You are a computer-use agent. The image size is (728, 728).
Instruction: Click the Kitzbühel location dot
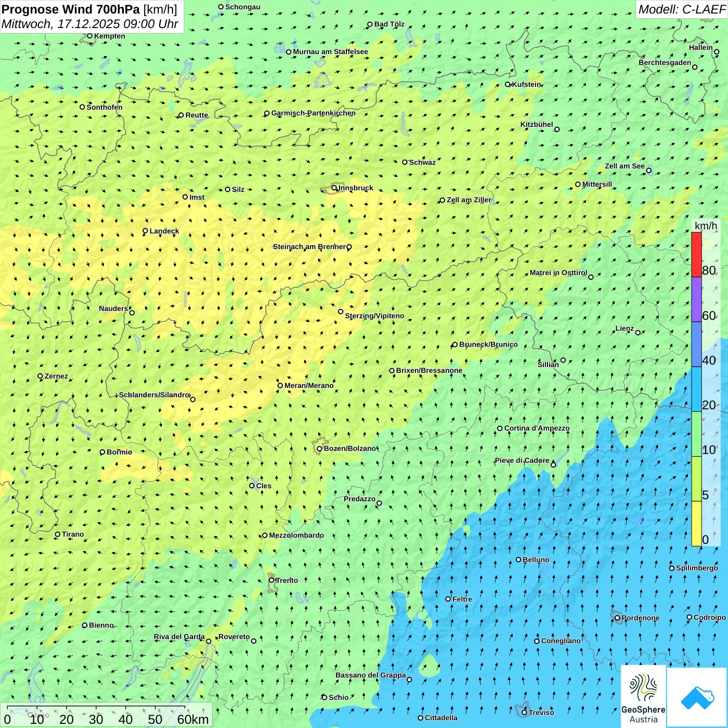pos(557,129)
